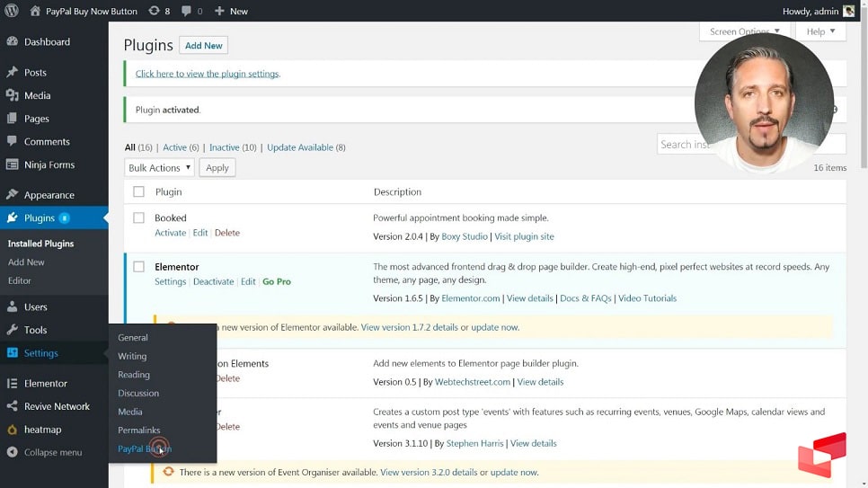The image size is (868, 488).
Task: Expand the New content menu
Action: [x=231, y=11]
